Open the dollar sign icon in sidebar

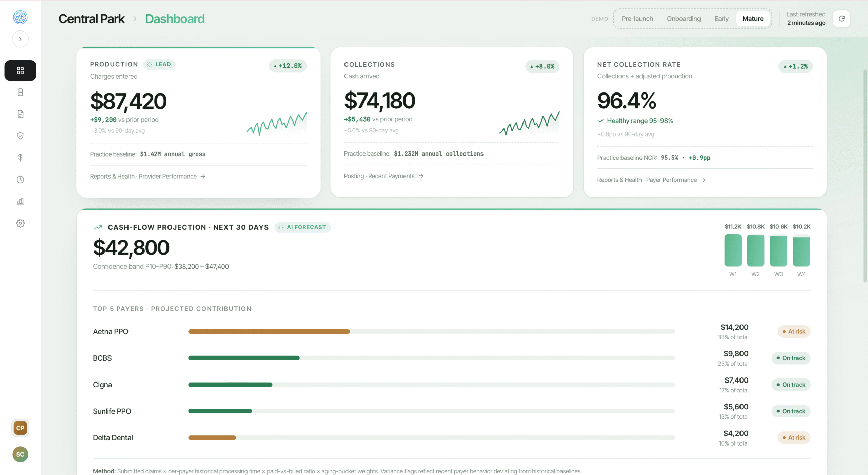pyautogui.click(x=20, y=158)
